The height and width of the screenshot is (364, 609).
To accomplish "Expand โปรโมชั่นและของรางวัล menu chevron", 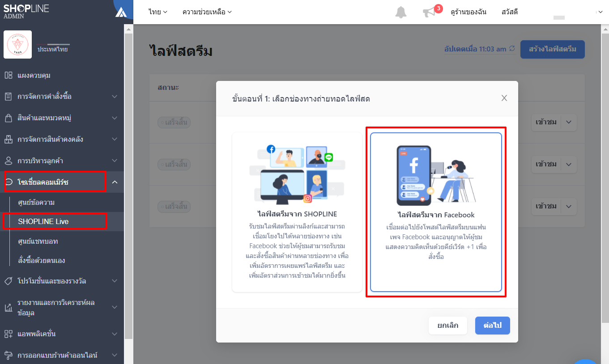I will [115, 281].
